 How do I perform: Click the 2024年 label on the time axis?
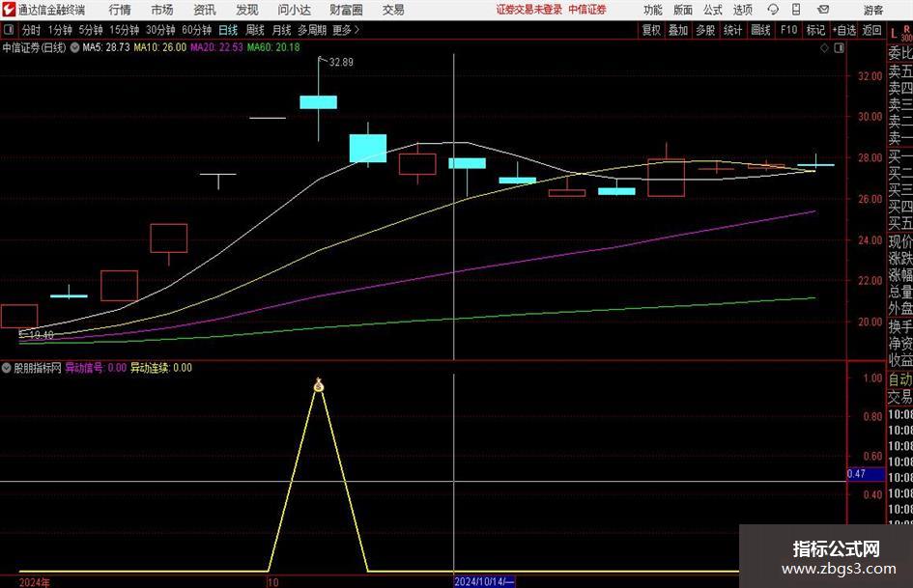pos(35,582)
